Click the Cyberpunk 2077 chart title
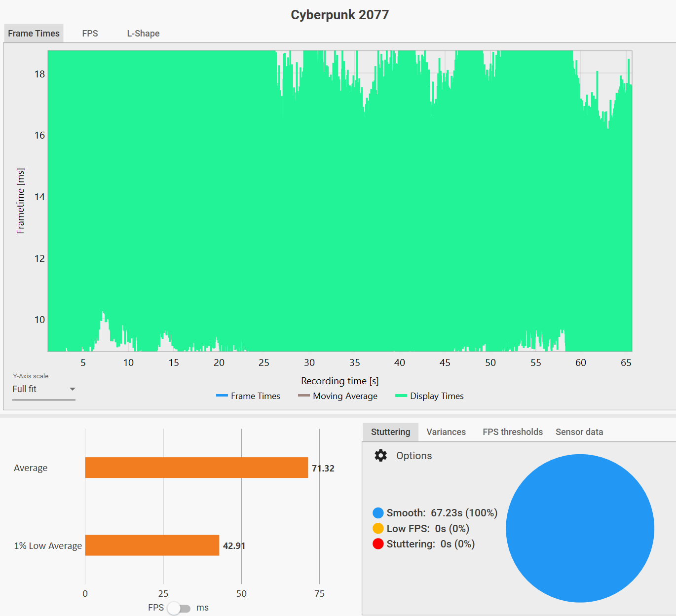Screen dimensions: 676x616 tap(339, 15)
